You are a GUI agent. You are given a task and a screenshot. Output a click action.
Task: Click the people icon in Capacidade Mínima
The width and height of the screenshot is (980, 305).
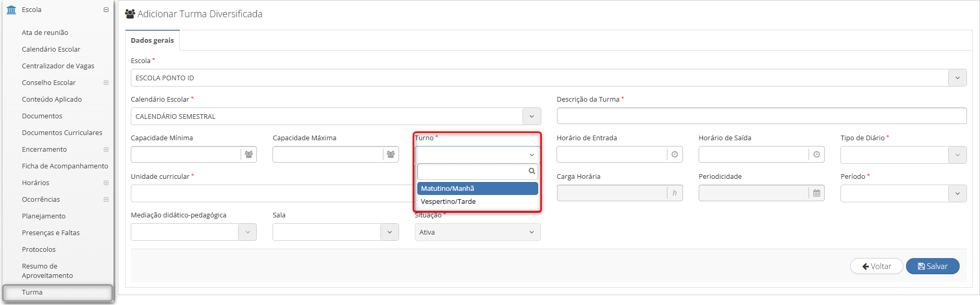click(x=249, y=154)
